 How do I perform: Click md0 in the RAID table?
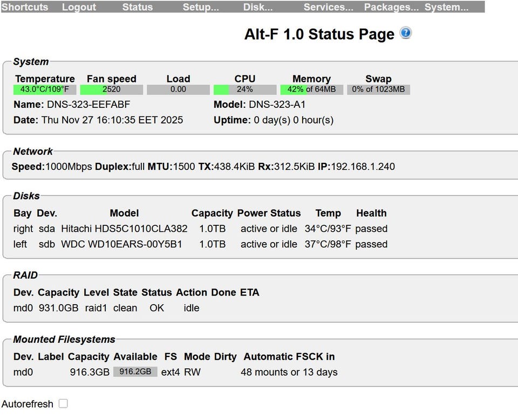(23, 308)
